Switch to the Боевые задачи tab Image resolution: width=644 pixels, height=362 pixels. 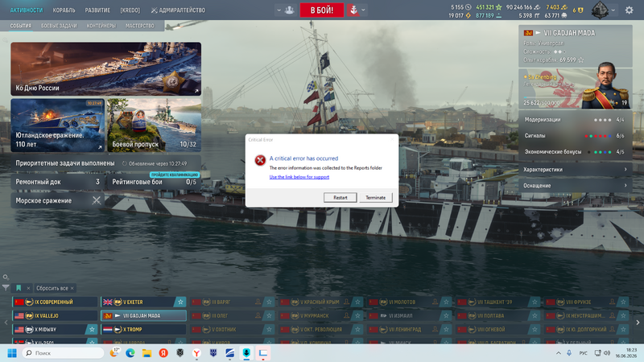[x=59, y=26]
